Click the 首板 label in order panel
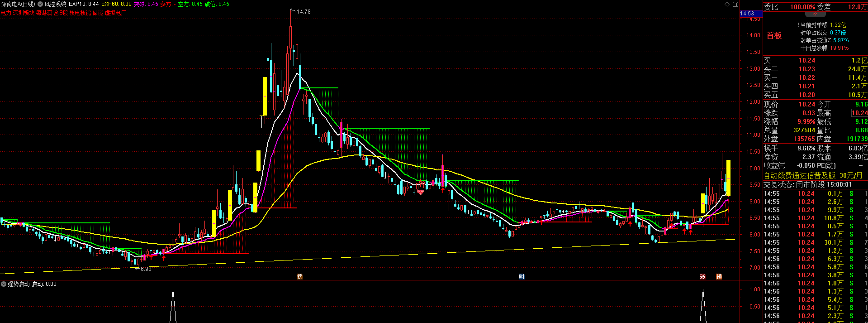 click(774, 35)
